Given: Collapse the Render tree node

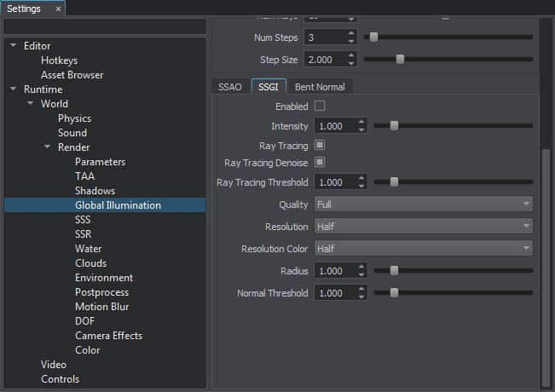Looking at the screenshot, I should (48, 147).
